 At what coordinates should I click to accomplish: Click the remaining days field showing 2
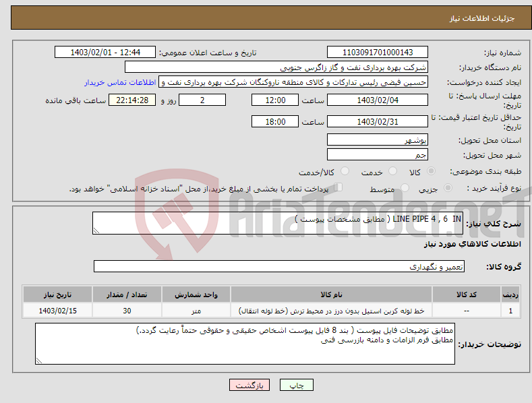coord(202,100)
